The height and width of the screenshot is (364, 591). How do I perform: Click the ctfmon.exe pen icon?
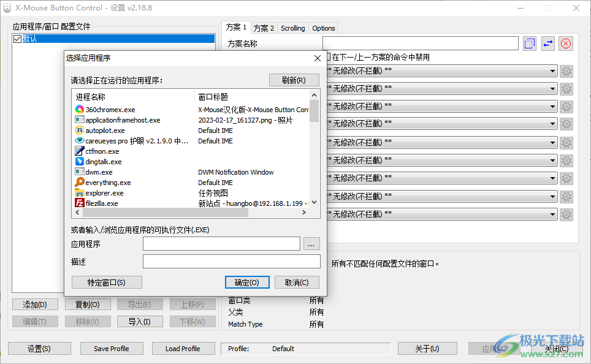click(x=79, y=151)
